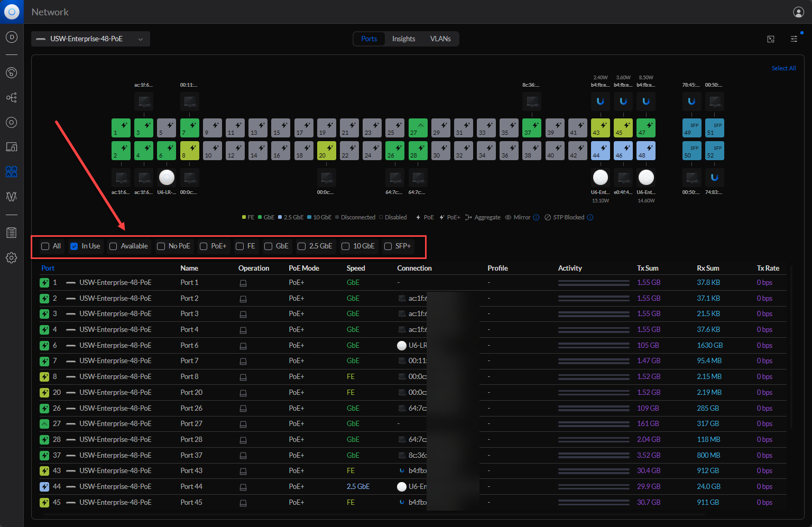
Task: Check the All ports filter checkbox
Action: point(45,246)
